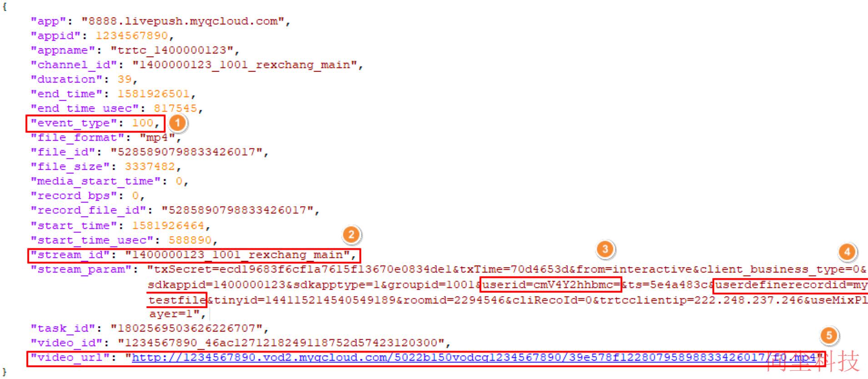This screenshot has width=868, height=379.
Task: Click the orange number 1 annotation badge
Action: tap(177, 123)
